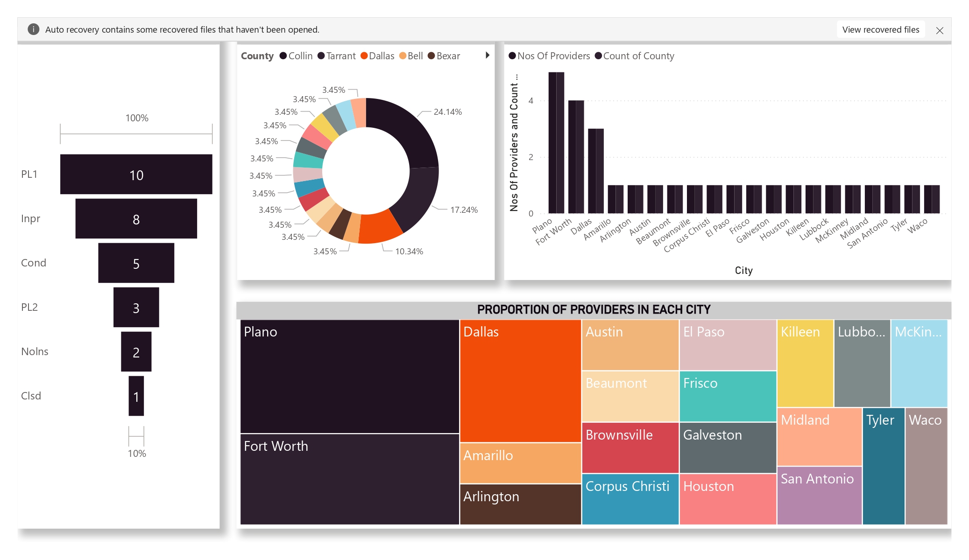Screen dimensions: 969x560
Task: Select Tarrant in the county legend
Action: click(x=340, y=56)
